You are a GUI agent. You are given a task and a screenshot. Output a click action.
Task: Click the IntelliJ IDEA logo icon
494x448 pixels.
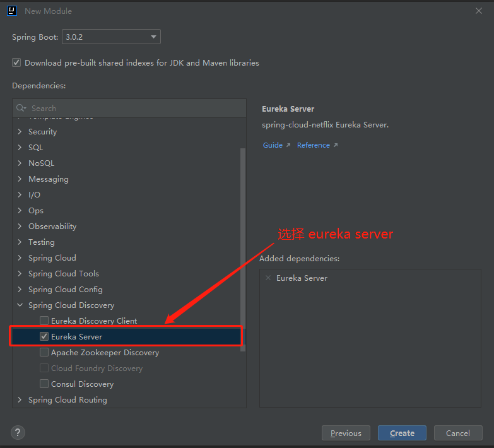tap(11, 11)
